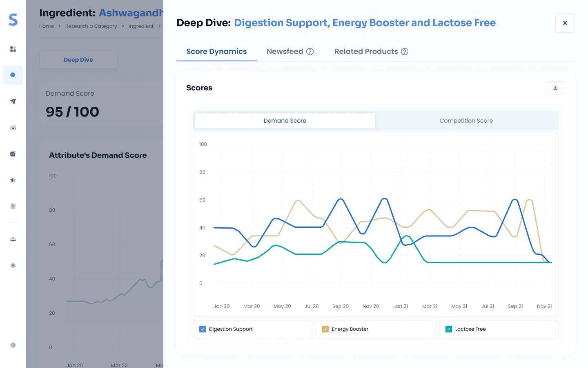Click the help icon beside Newsfeed
This screenshot has width=588, height=368.
coord(310,52)
